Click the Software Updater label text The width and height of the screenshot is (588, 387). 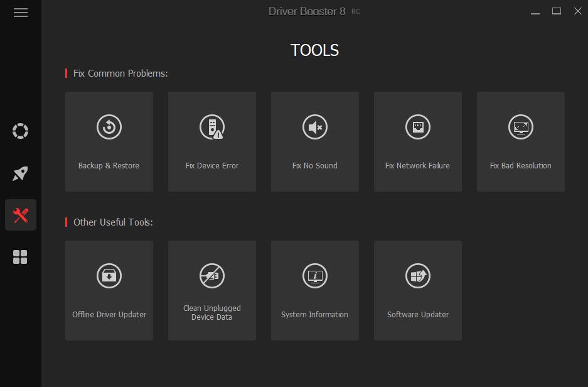(x=417, y=314)
